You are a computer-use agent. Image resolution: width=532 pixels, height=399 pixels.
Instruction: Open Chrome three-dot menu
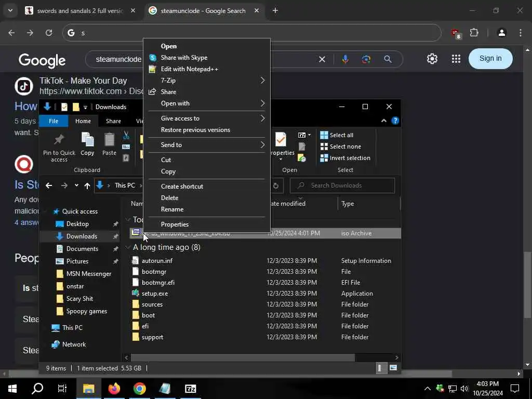[521, 33]
